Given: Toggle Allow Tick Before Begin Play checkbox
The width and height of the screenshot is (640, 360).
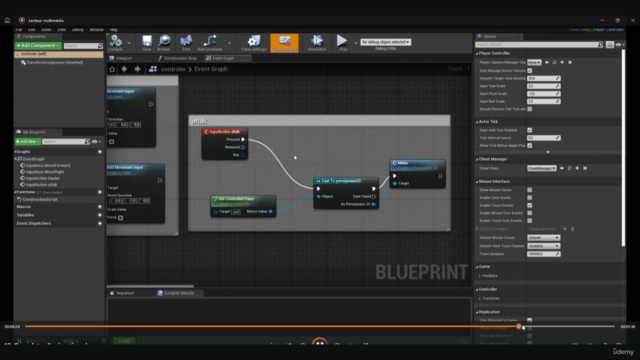Looking at the screenshot, I should (x=530, y=145).
